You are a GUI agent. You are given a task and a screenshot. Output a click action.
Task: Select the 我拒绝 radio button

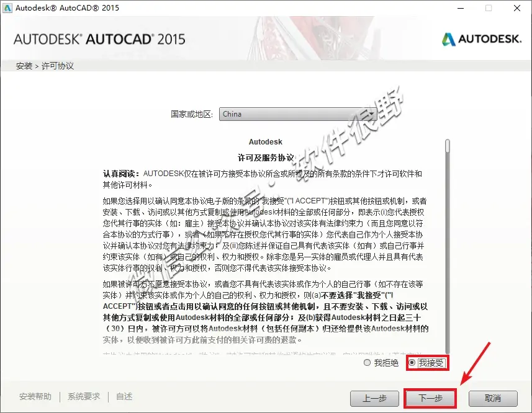point(367,363)
